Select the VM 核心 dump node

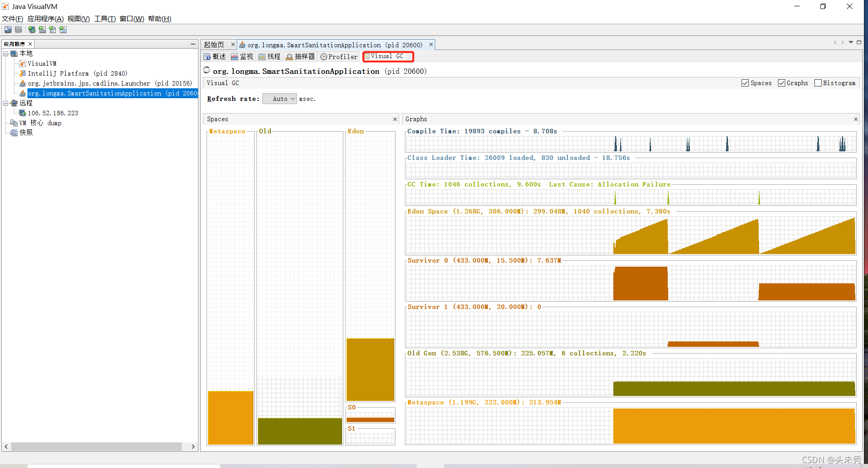(40, 123)
